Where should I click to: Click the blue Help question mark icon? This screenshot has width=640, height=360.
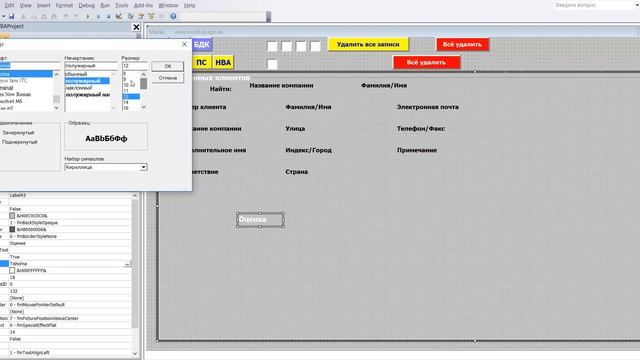click(x=173, y=16)
